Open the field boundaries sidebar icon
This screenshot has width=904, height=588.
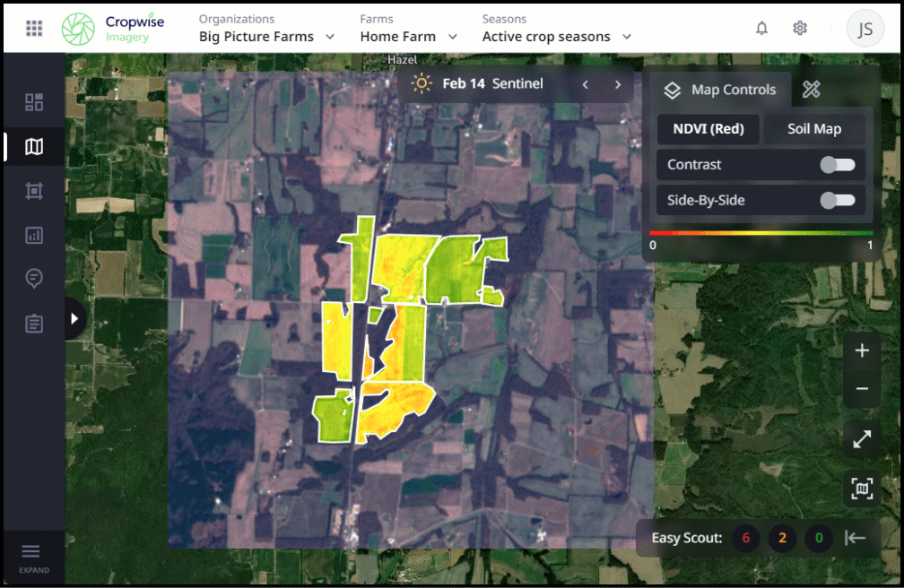click(34, 191)
